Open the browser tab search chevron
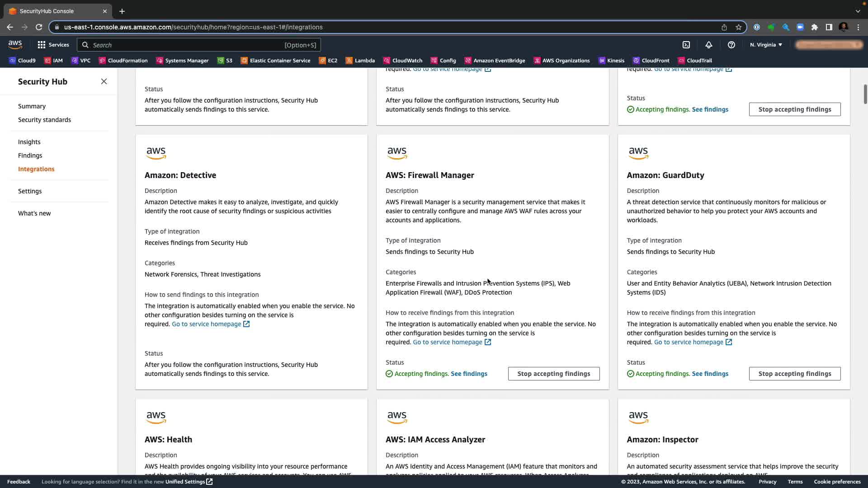Screen dimensions: 868x488 pos(858,11)
